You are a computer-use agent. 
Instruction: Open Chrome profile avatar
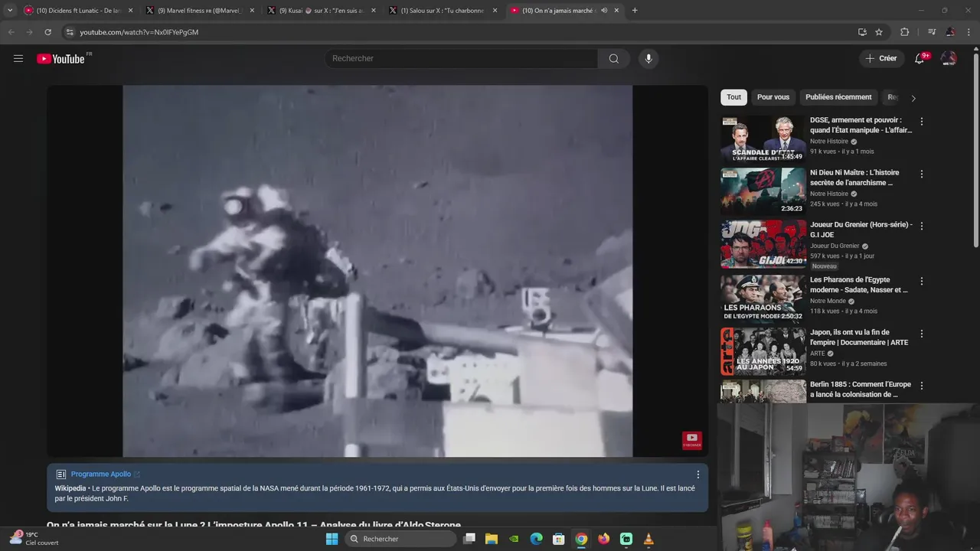(950, 32)
